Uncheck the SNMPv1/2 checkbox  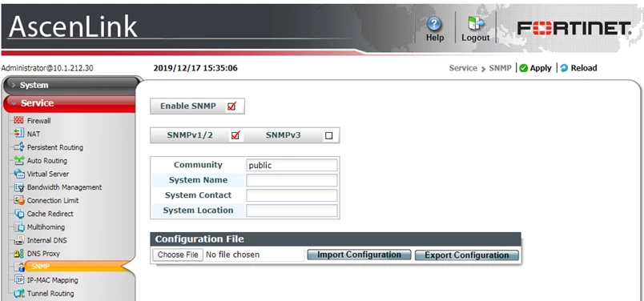(x=235, y=135)
